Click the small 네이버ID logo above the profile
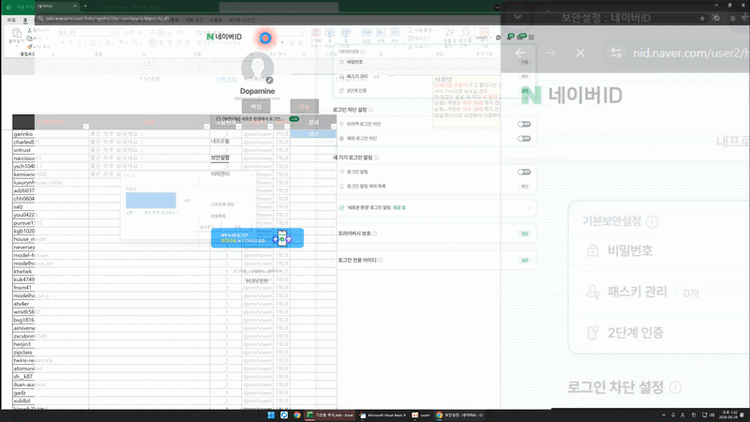 click(x=224, y=37)
